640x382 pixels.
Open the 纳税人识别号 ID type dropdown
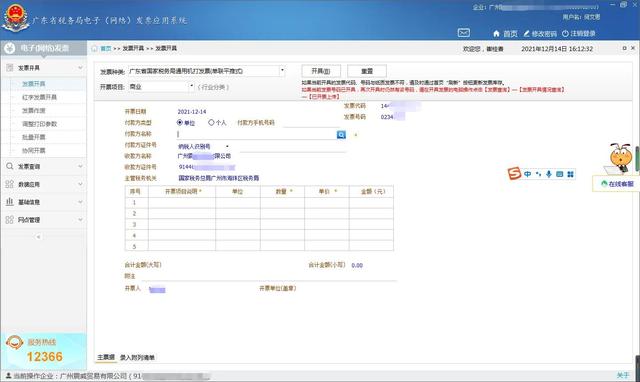[227, 146]
